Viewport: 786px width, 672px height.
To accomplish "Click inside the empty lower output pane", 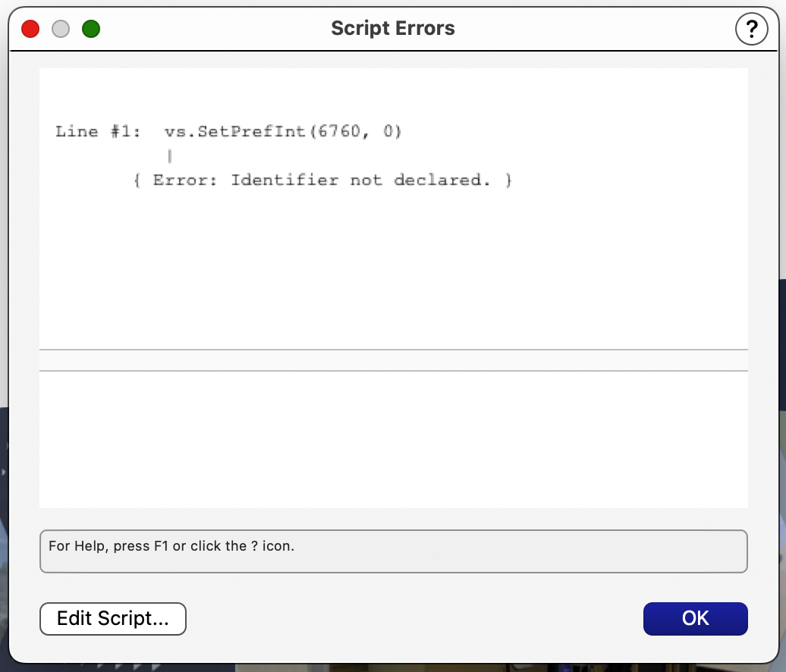I will pyautogui.click(x=393, y=440).
